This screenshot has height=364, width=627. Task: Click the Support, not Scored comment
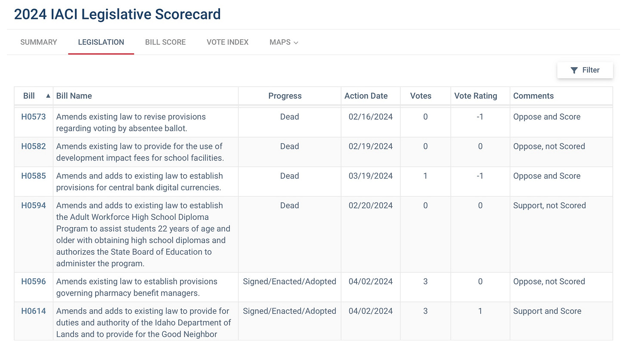pos(549,206)
